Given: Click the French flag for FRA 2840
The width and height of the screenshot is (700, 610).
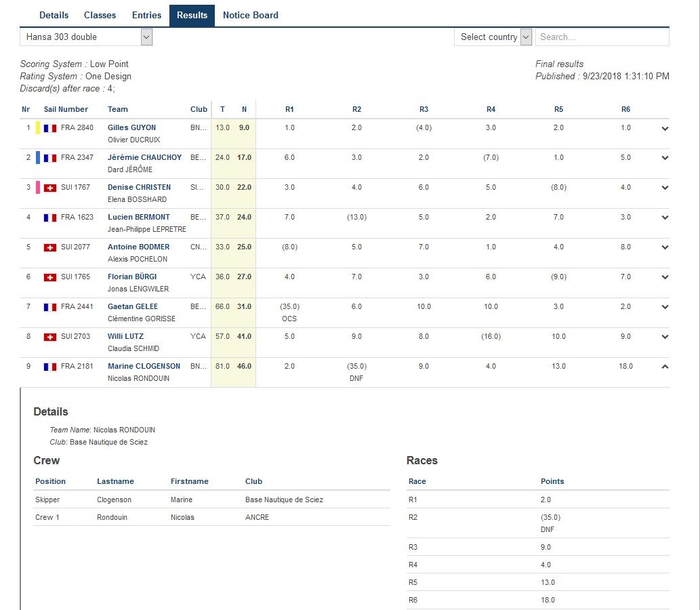Looking at the screenshot, I should tap(50, 128).
